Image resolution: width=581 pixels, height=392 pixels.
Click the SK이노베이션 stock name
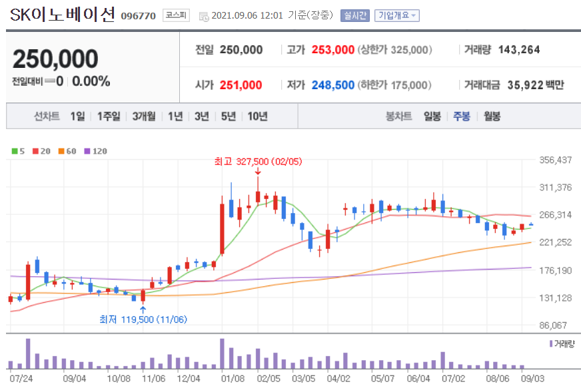coord(62,15)
